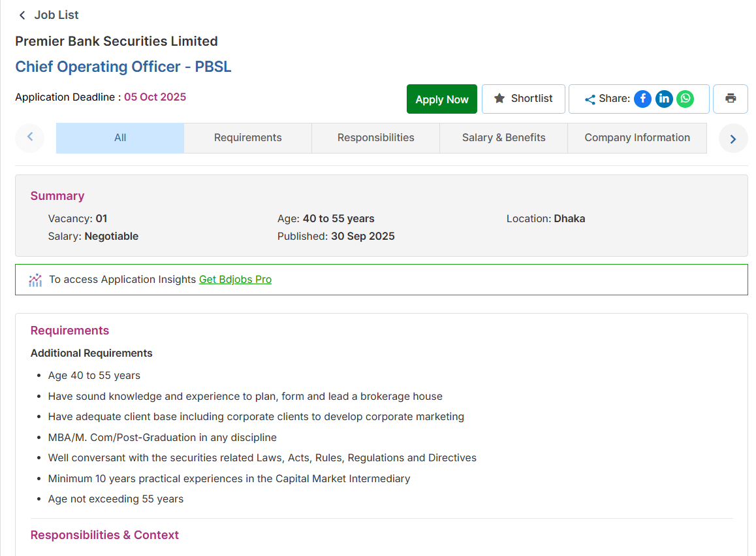Click the Chief Operating Officer - PBSL title
Image resolution: width=756 pixels, height=556 pixels.
tap(123, 67)
